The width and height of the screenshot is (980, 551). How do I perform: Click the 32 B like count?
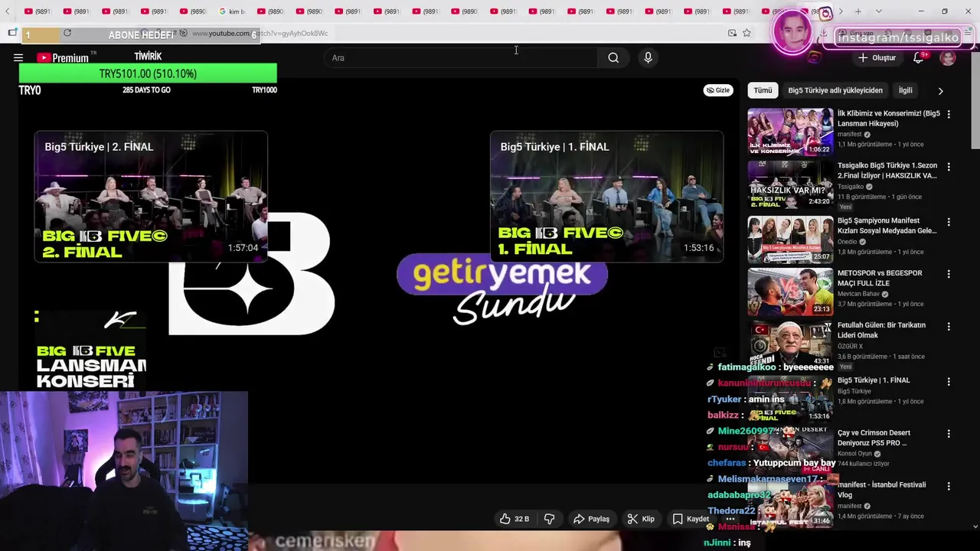[521, 519]
